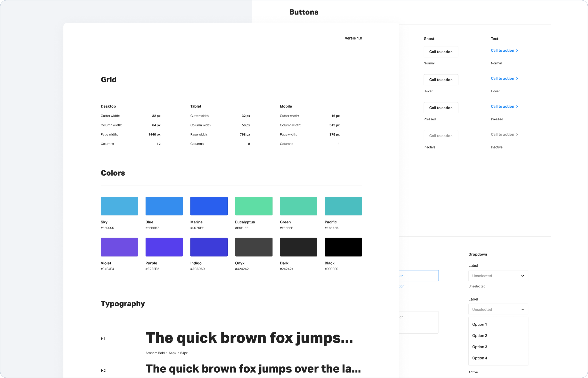
Task: Click the Pressed state Ghost 'Call to action' button
Action: [x=441, y=108]
